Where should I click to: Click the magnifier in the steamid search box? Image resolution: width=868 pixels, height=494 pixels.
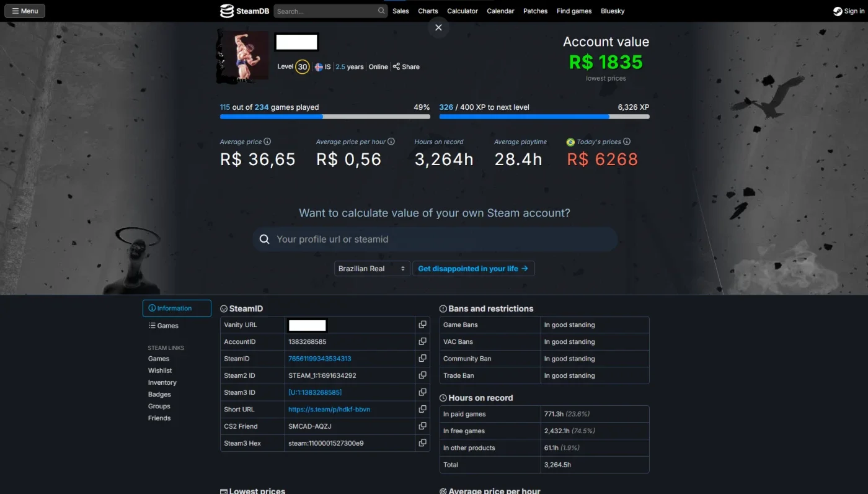pyautogui.click(x=264, y=239)
